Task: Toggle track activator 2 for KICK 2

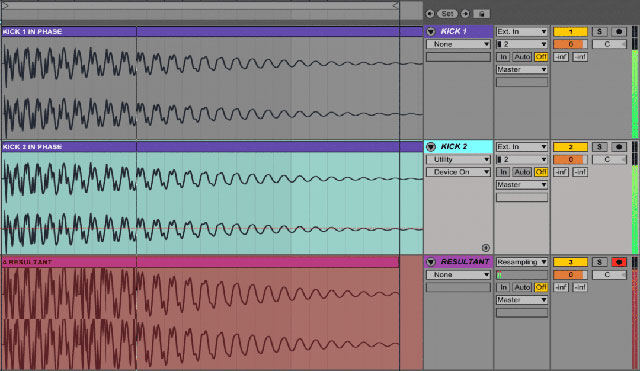Action: coord(570,147)
